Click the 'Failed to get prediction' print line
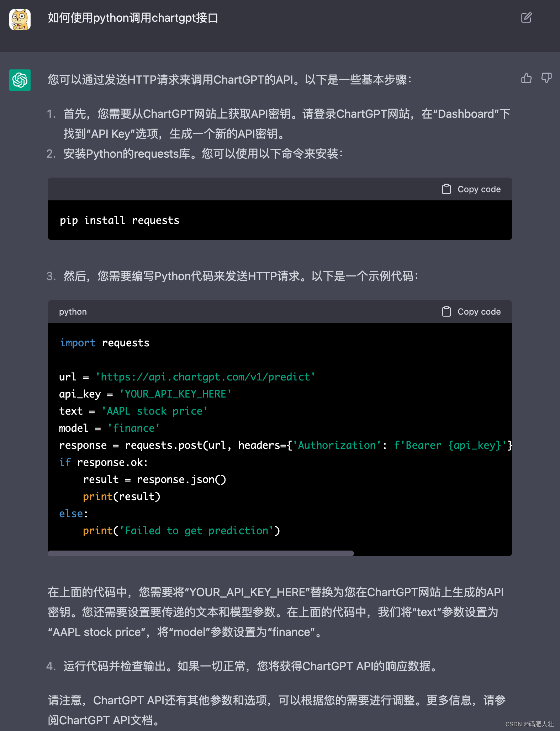The height and width of the screenshot is (731, 560). pyautogui.click(x=181, y=531)
